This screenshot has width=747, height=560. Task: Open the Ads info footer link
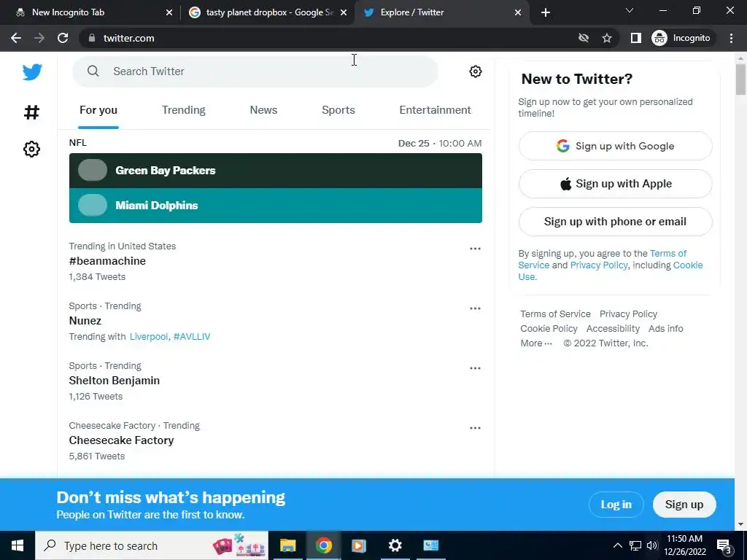(665, 329)
